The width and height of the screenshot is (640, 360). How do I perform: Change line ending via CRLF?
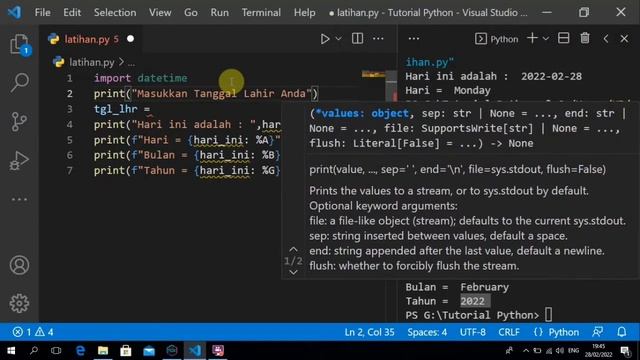pyautogui.click(x=509, y=332)
